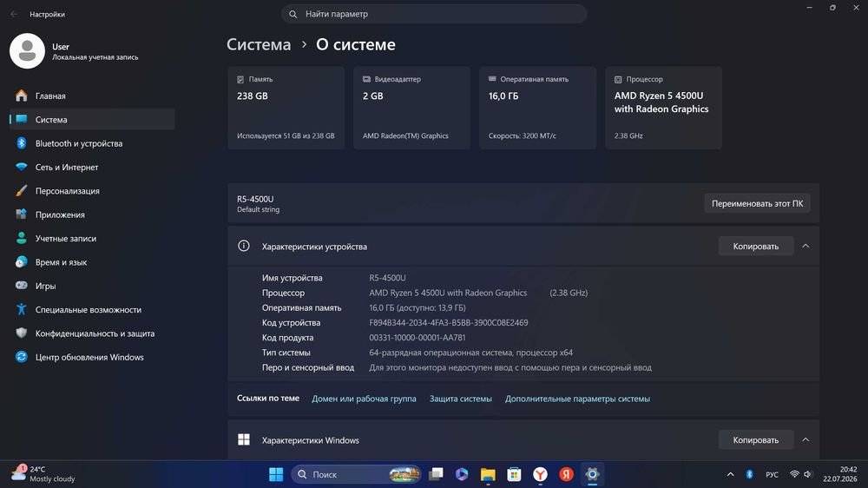Click device code F894B344-2034-4FA3-B5BB-3900C08E2469
The height and width of the screenshot is (488, 868).
(449, 322)
